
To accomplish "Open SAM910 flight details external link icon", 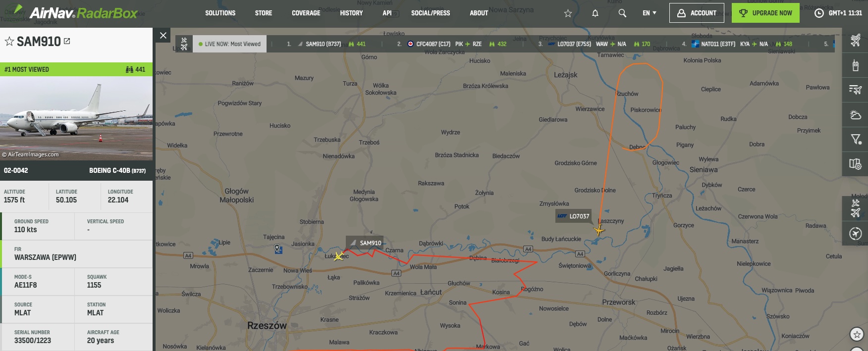I will tap(67, 41).
